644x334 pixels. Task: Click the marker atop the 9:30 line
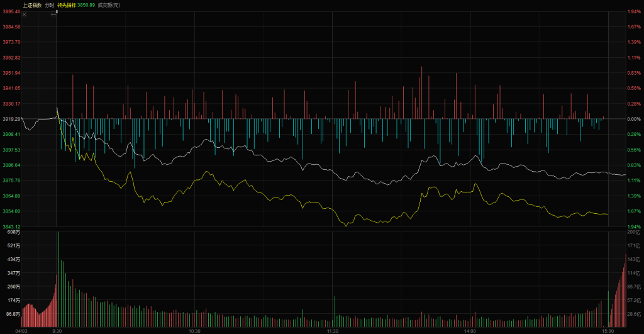[57, 11]
